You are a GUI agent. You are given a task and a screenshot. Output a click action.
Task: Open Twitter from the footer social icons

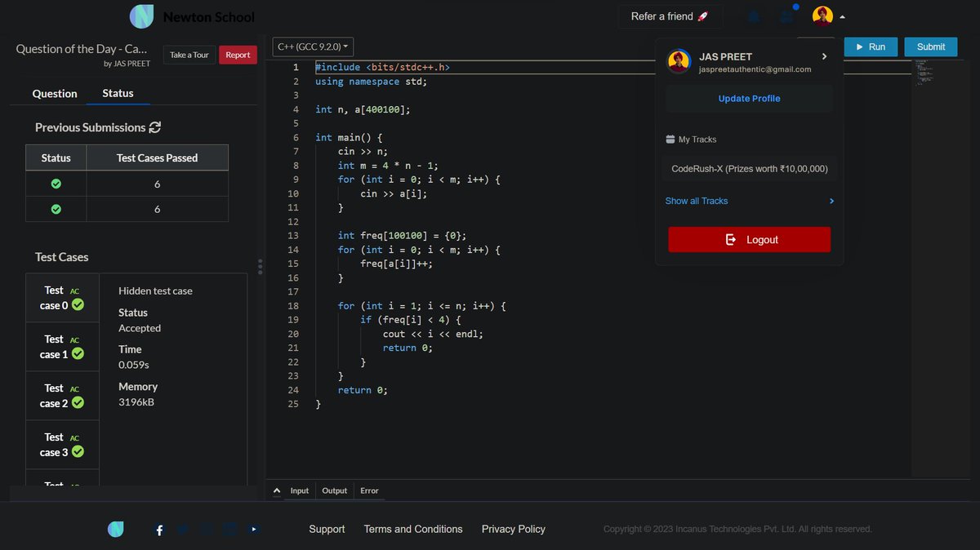coord(182,530)
